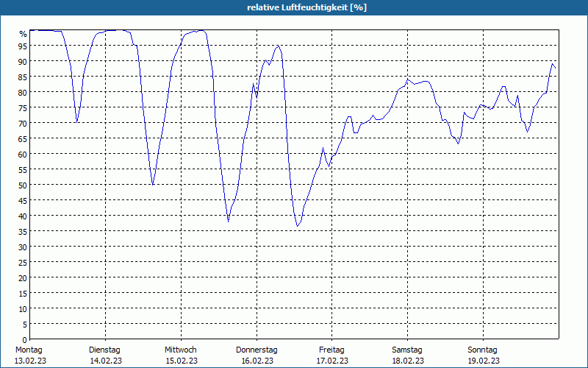
Task: Click the date '13.02.23'
Action: click(30, 361)
